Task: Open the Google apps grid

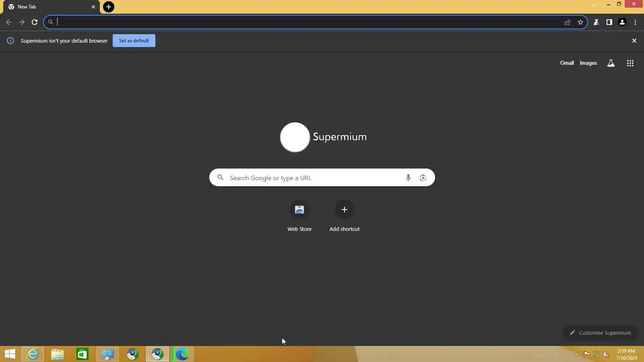Action: [630, 63]
